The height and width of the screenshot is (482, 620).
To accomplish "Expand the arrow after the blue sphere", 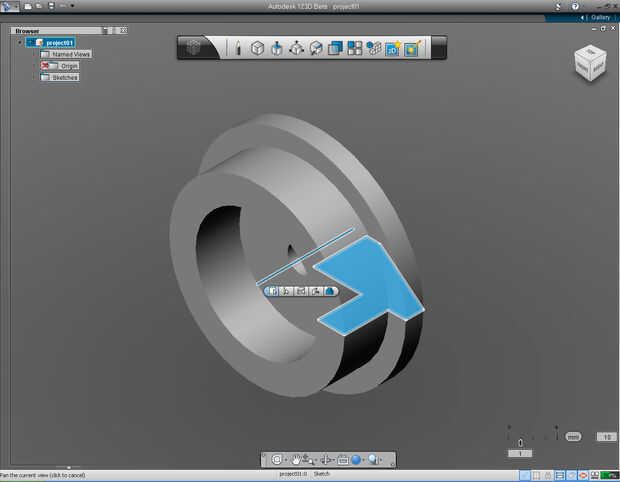I will click(x=363, y=460).
